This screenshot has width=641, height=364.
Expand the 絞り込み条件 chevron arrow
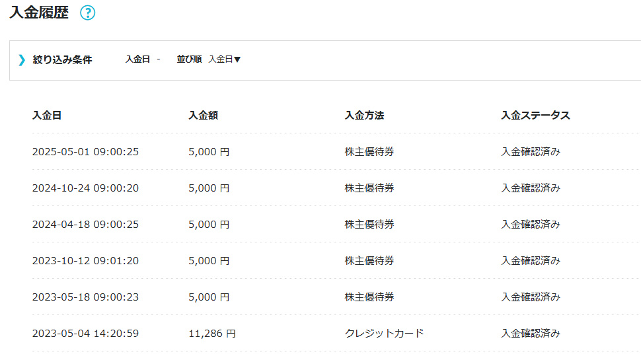tap(22, 60)
